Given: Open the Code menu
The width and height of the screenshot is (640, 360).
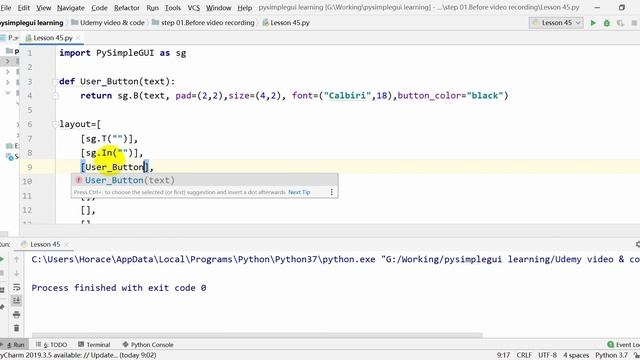Looking at the screenshot, I should click(99, 8).
